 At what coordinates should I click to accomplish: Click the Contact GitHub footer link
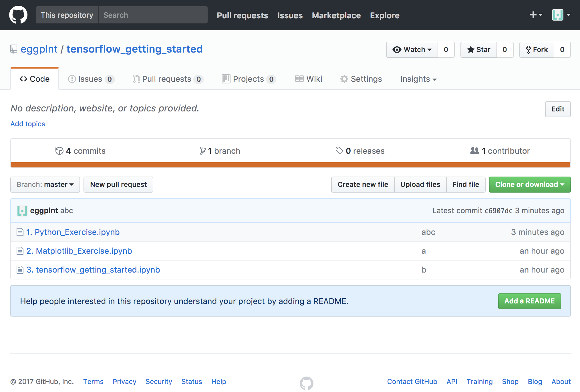click(x=412, y=382)
